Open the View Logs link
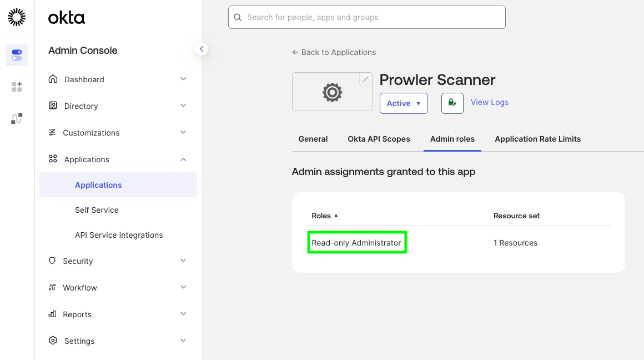644x360 pixels. 490,102
